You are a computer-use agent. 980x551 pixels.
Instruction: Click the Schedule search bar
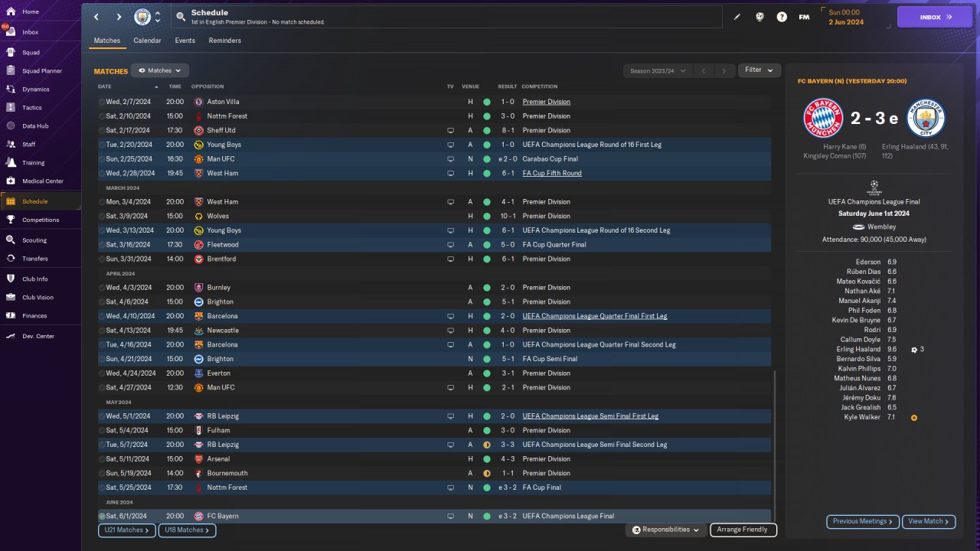pyautogui.click(x=446, y=17)
